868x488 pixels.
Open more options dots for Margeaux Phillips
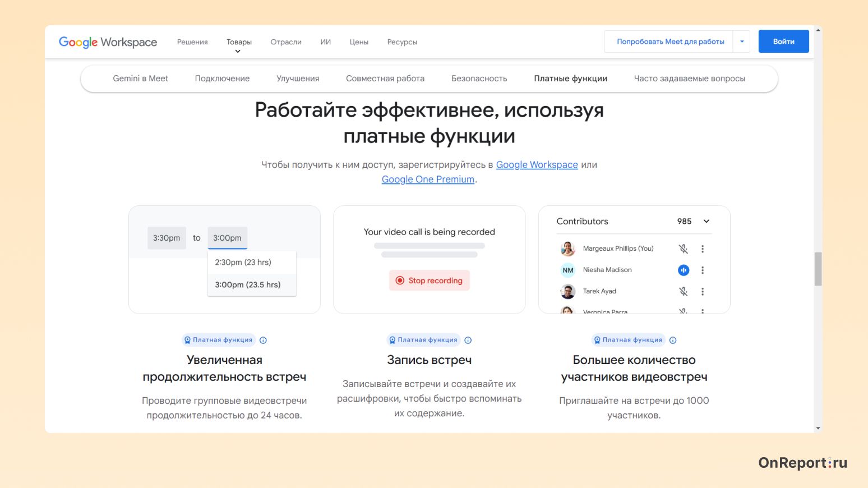703,248
